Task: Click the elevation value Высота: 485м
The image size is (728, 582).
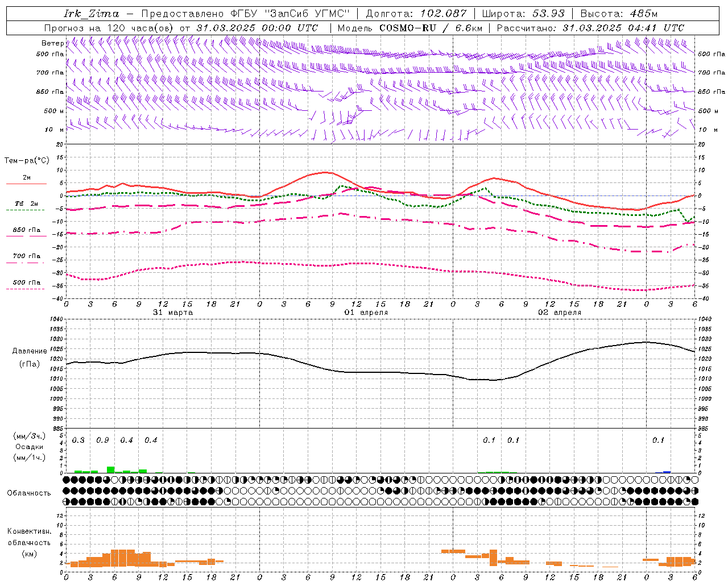Action: pos(619,14)
